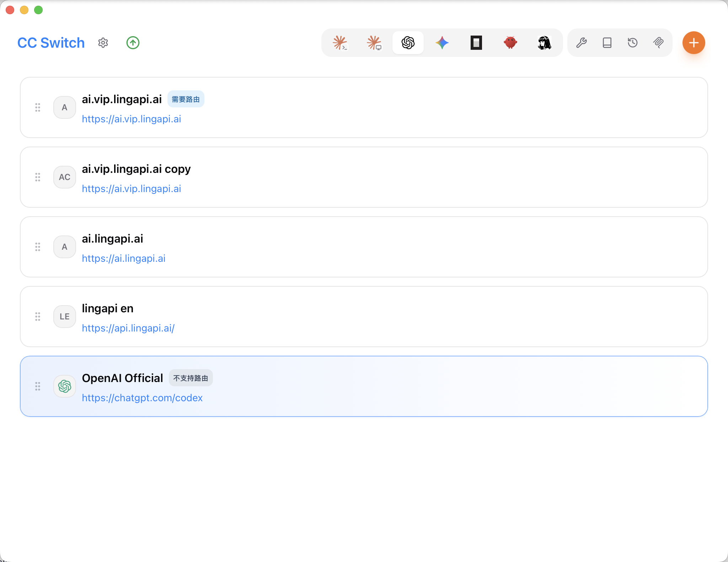Select the provider name beside the 需要路由 badge

click(122, 99)
